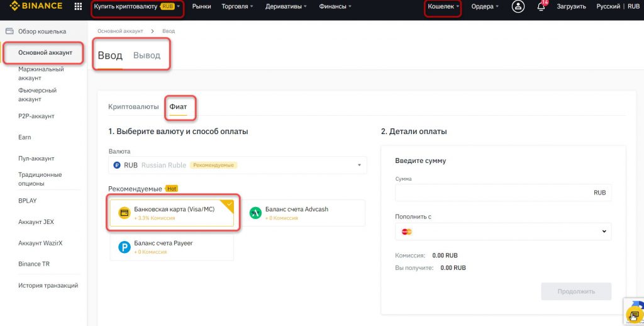This screenshot has height=326, width=644.
Task: Click Основной аккаунт breadcrumb link
Action: point(120,31)
